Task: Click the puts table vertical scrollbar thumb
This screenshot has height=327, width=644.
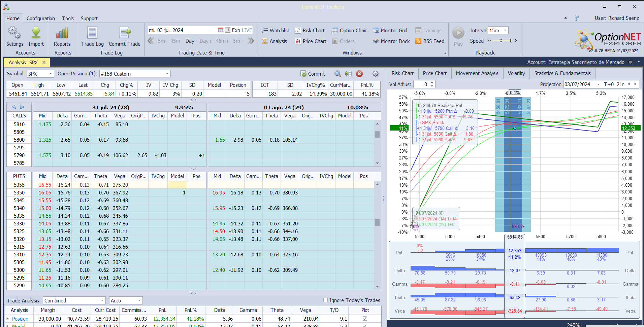Action: tap(377, 222)
